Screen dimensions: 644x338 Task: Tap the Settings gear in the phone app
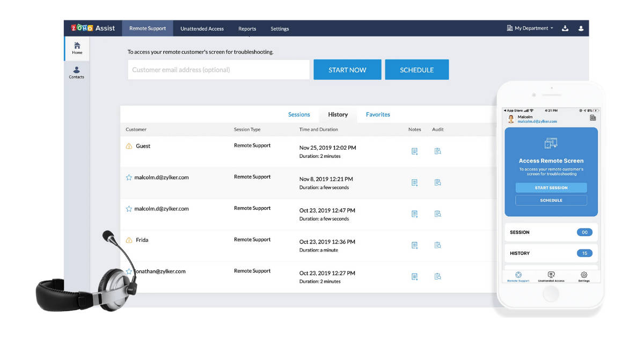coord(584,275)
